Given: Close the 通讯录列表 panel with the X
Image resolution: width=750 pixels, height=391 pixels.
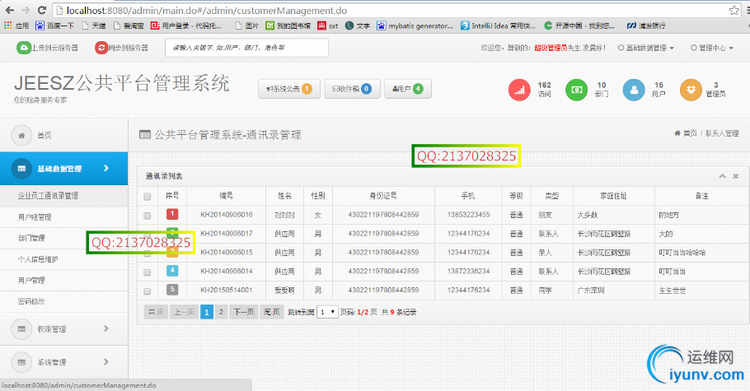Looking at the screenshot, I should (736, 176).
